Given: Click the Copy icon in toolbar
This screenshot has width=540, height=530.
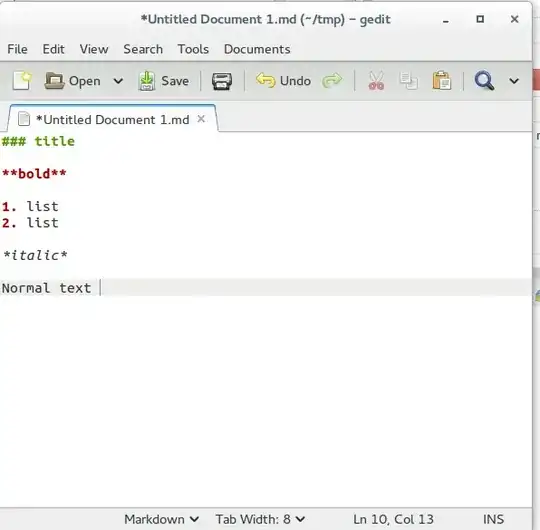Looking at the screenshot, I should click(x=409, y=81).
